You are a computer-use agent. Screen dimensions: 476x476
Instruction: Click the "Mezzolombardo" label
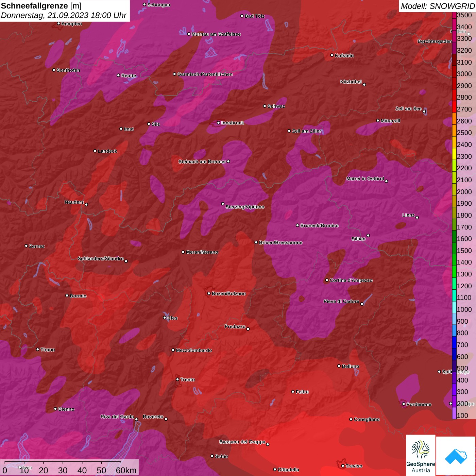(194, 350)
